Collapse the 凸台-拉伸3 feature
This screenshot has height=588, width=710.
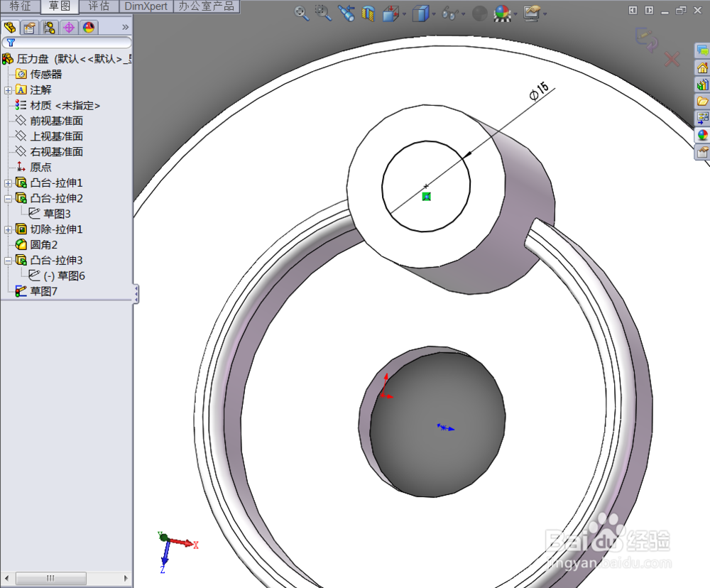pyautogui.click(x=8, y=261)
